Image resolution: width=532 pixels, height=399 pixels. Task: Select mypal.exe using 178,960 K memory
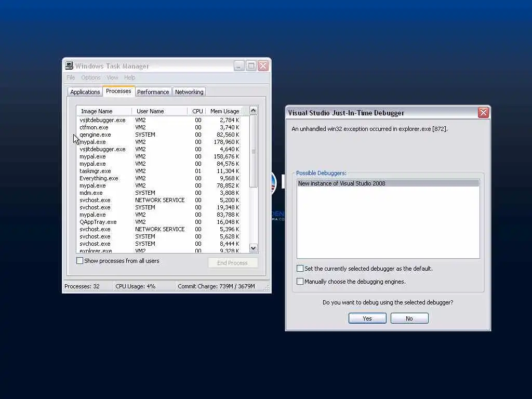(x=159, y=142)
